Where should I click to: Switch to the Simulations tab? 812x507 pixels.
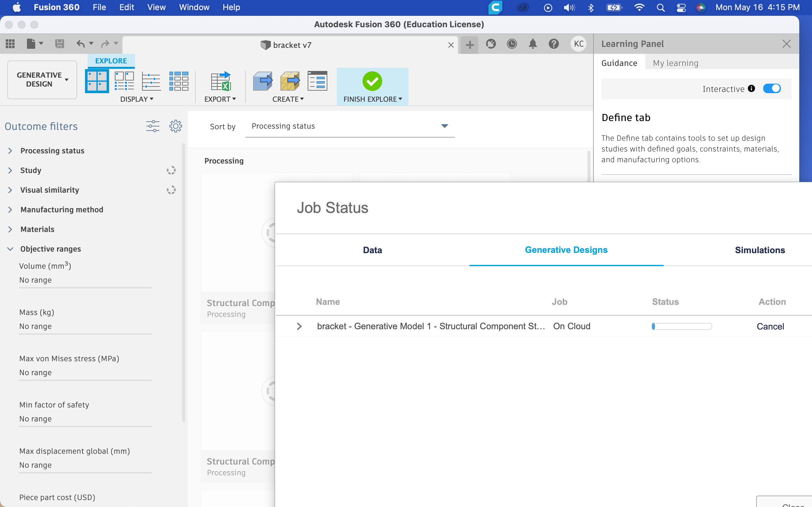[760, 250]
